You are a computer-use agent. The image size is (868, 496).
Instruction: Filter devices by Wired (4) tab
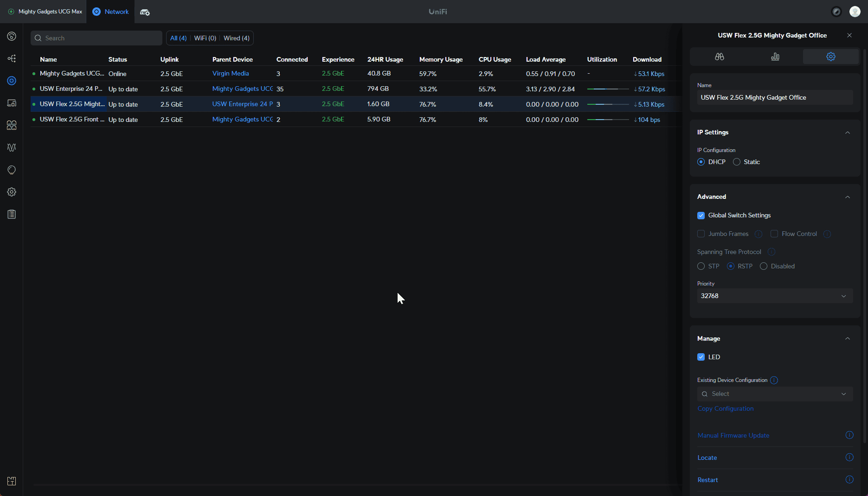click(x=236, y=38)
